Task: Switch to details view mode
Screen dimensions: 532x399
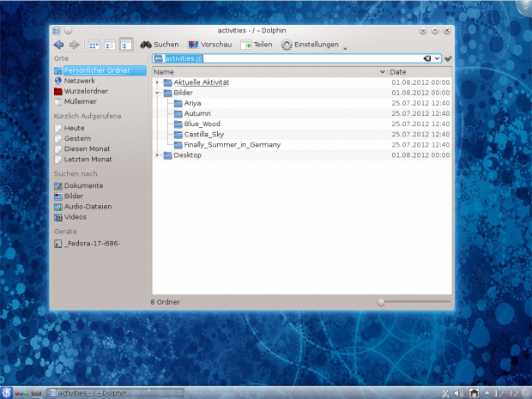Action: [126, 45]
